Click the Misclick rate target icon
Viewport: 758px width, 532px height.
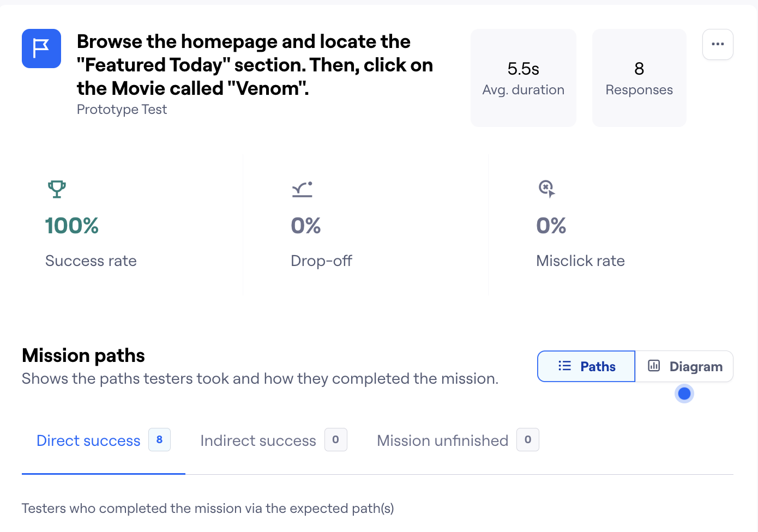click(x=546, y=189)
